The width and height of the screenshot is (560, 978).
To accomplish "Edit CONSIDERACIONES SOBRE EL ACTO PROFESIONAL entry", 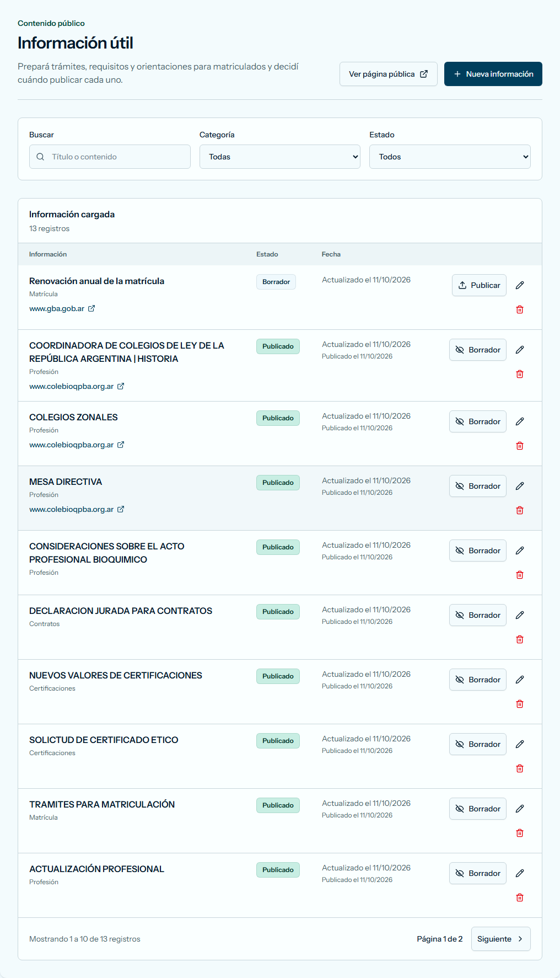I will click(x=520, y=551).
